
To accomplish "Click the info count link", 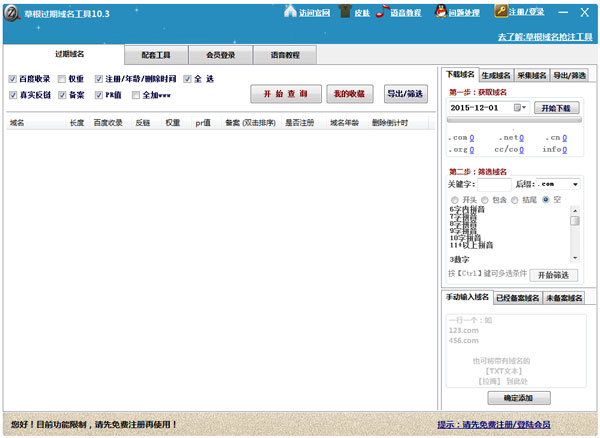I will (x=565, y=150).
